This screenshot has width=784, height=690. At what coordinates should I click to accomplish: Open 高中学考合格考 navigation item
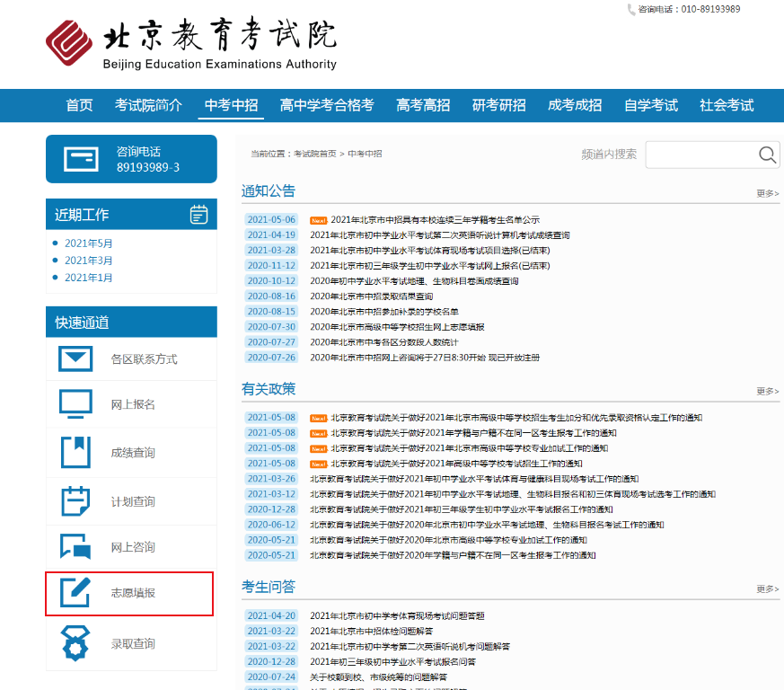click(x=327, y=105)
